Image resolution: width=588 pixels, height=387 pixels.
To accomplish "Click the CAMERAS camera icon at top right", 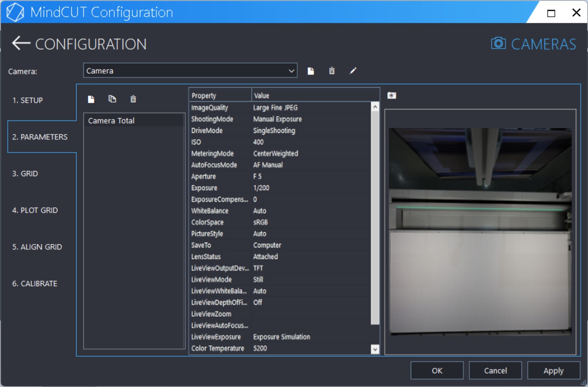I will tap(498, 44).
